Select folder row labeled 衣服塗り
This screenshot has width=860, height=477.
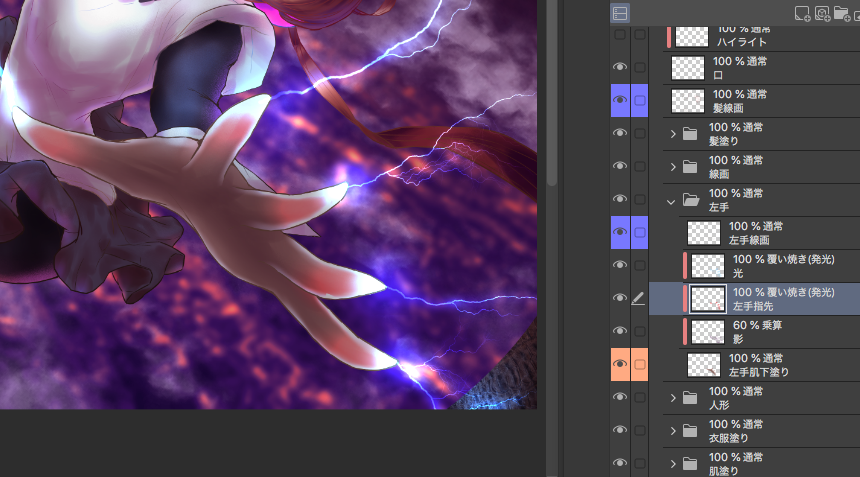pos(761,430)
